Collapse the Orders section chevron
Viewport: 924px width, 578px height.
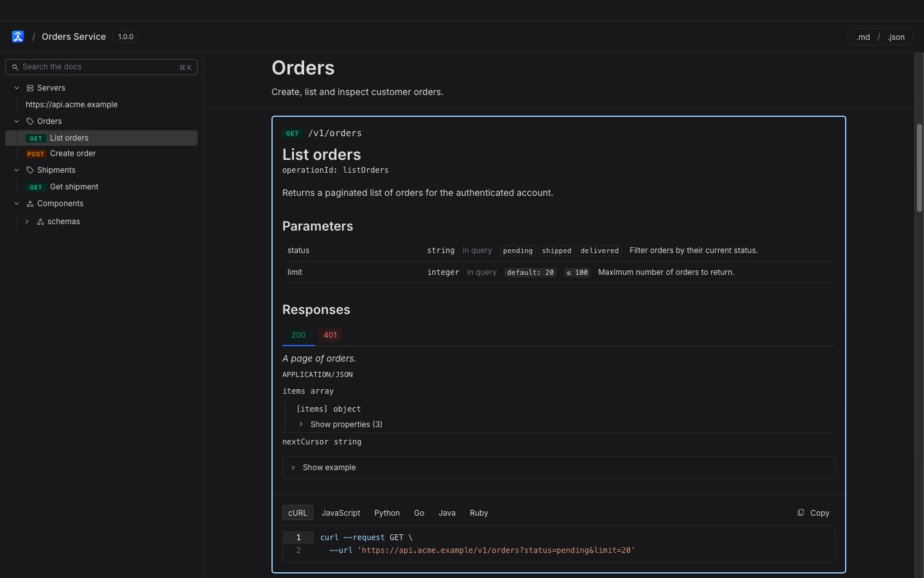pyautogui.click(x=17, y=121)
